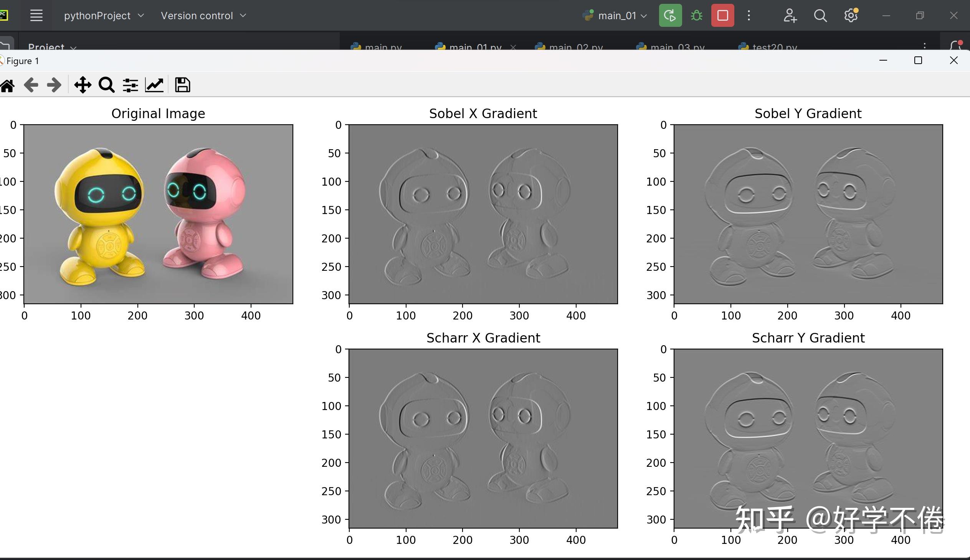Open subplot spacing configuration
The width and height of the screenshot is (970, 560).
(130, 85)
